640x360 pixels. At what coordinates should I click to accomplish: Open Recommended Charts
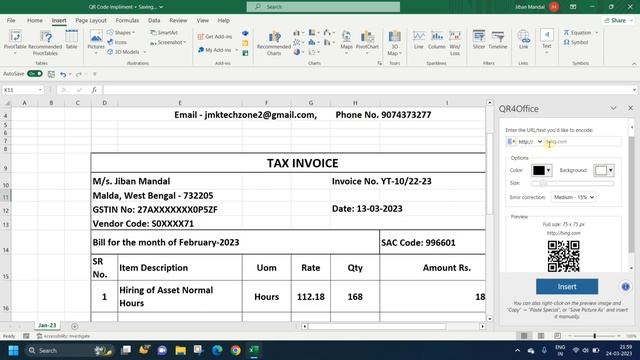tap(274, 42)
